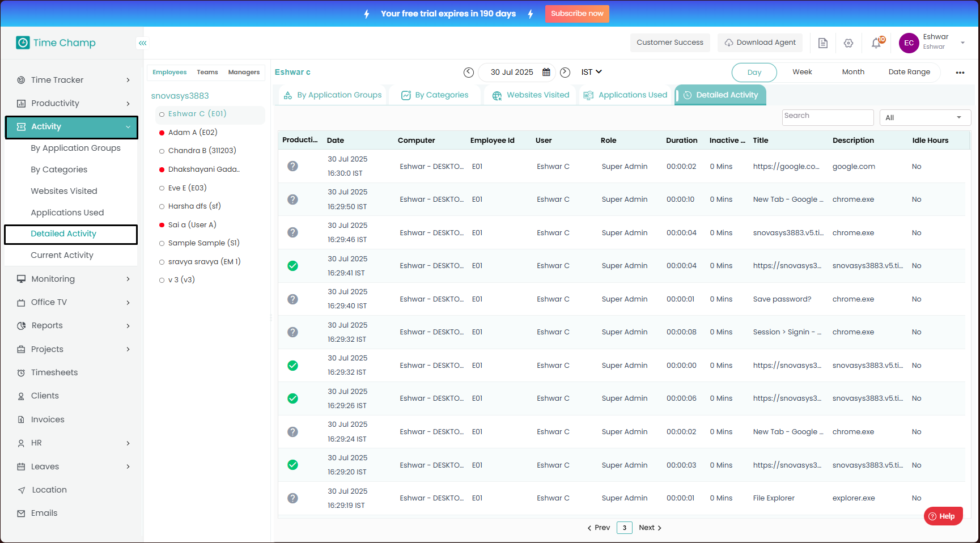Click the document report icon in header

coord(823,43)
